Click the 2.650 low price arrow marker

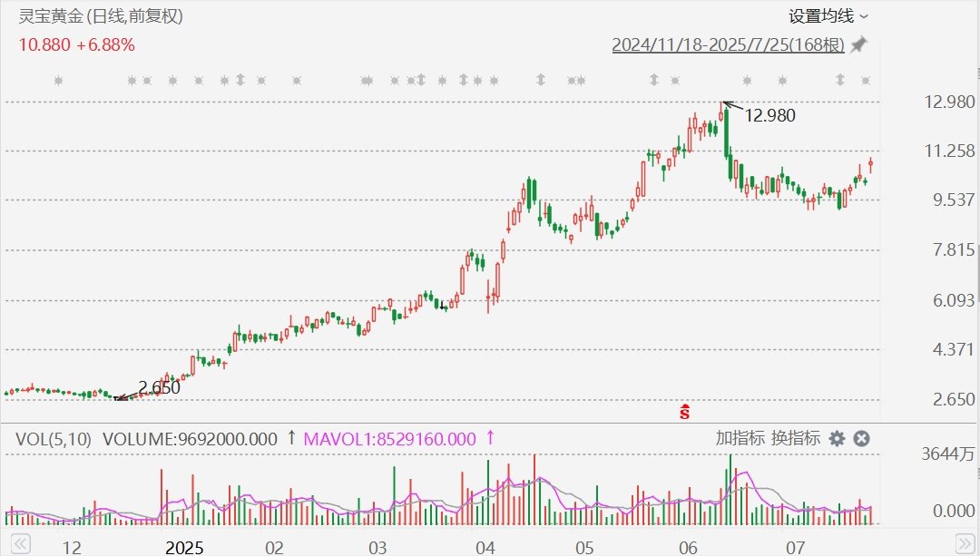pos(128,395)
